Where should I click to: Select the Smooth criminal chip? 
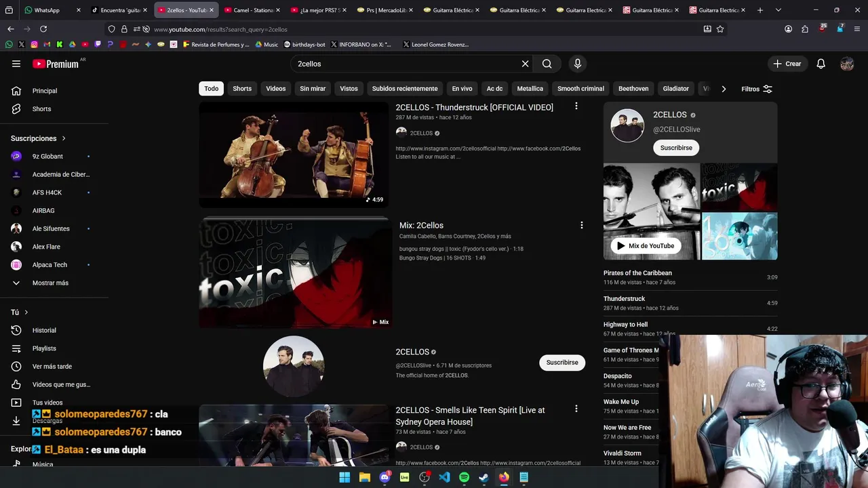(x=580, y=89)
